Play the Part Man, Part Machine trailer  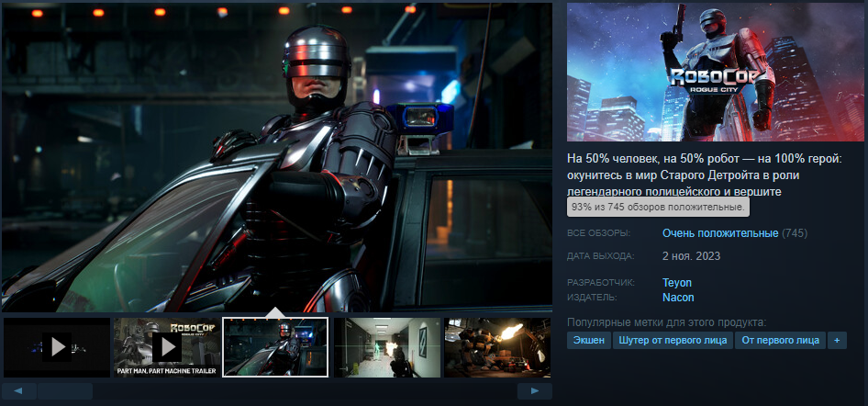(x=166, y=346)
